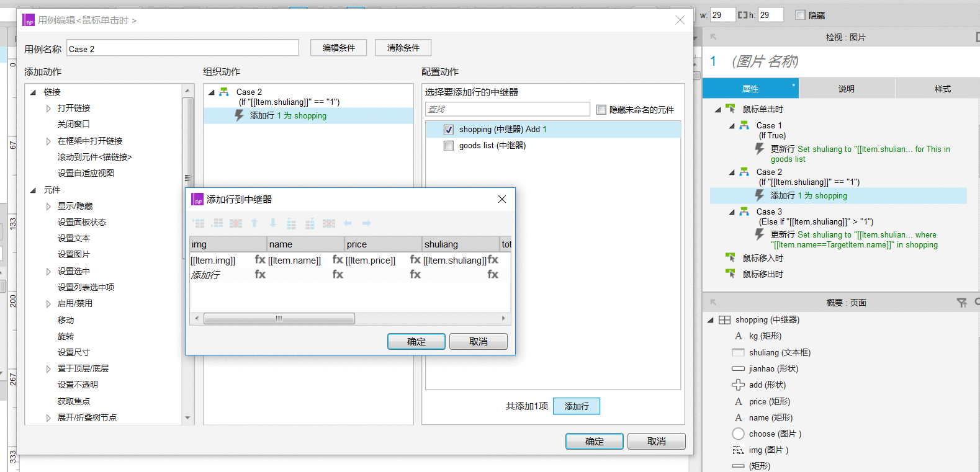The width and height of the screenshot is (980, 472).
Task: Collapse the shopping (中继器) outline node
Action: [711, 321]
